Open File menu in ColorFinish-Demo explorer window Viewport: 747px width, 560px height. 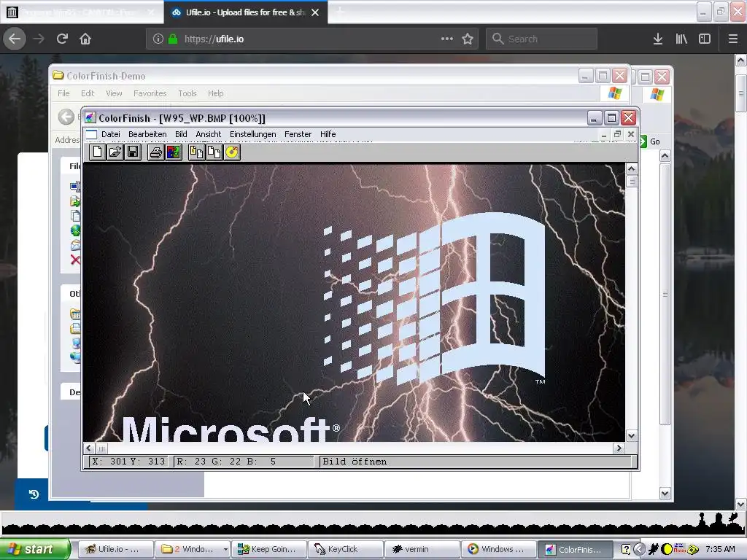click(63, 93)
